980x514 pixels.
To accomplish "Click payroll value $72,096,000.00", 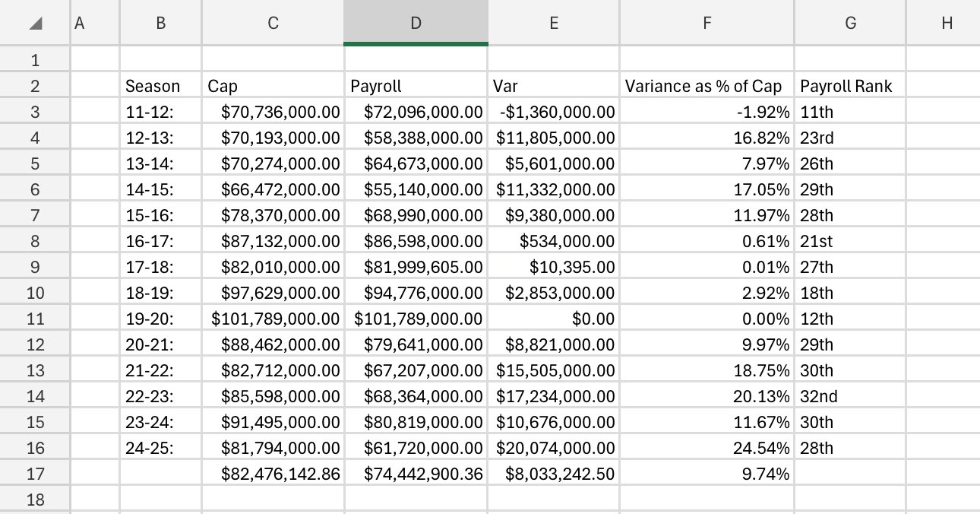I will pos(416,112).
